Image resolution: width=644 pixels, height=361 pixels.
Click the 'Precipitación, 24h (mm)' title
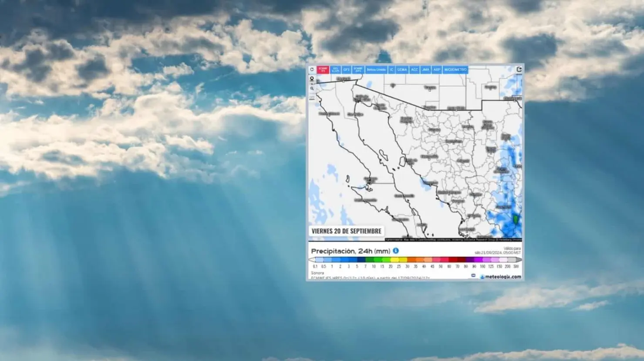pos(351,251)
